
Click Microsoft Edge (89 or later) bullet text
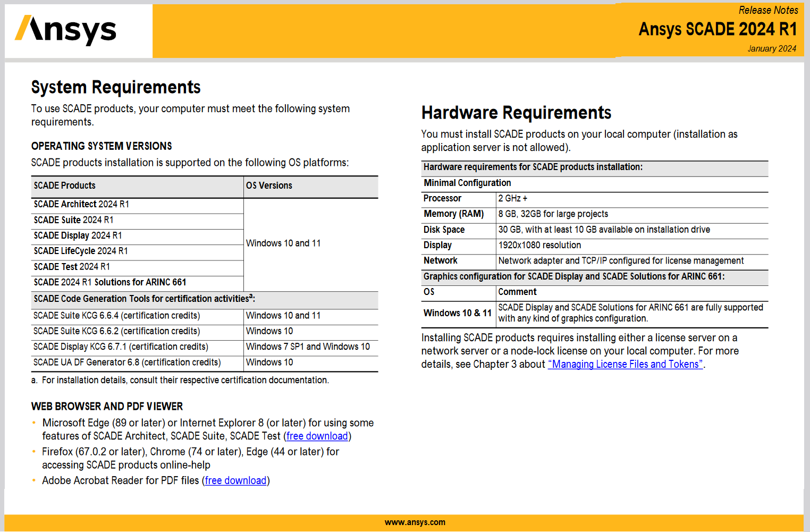coord(208,429)
